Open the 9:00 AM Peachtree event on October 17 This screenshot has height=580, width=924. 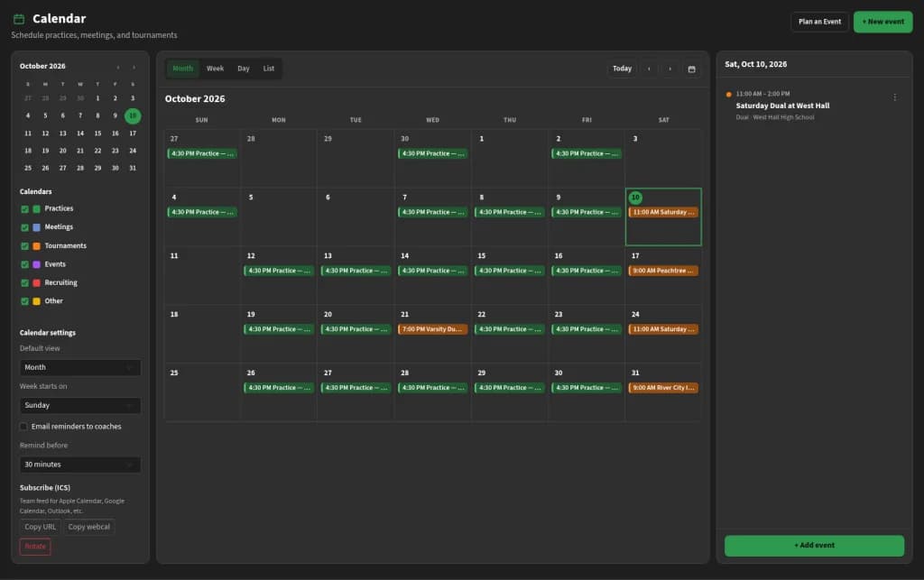pos(663,271)
